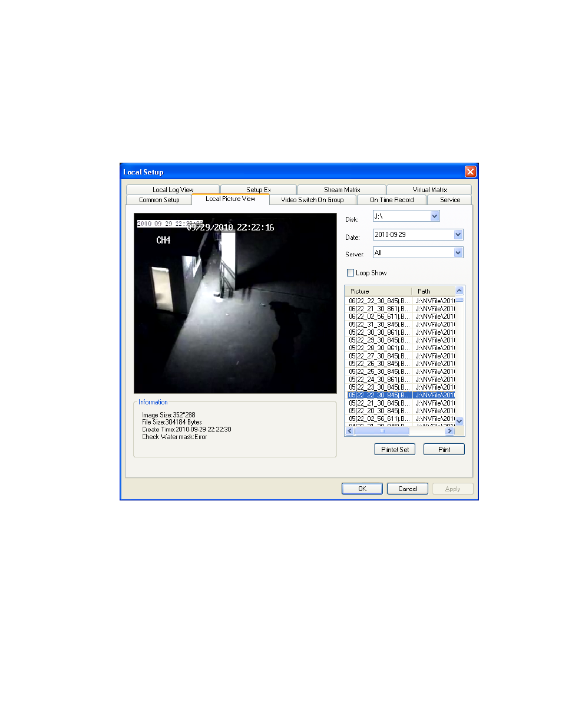
Task: Click highlighted picture 05(22_22_30_845) row
Action: coord(401,395)
